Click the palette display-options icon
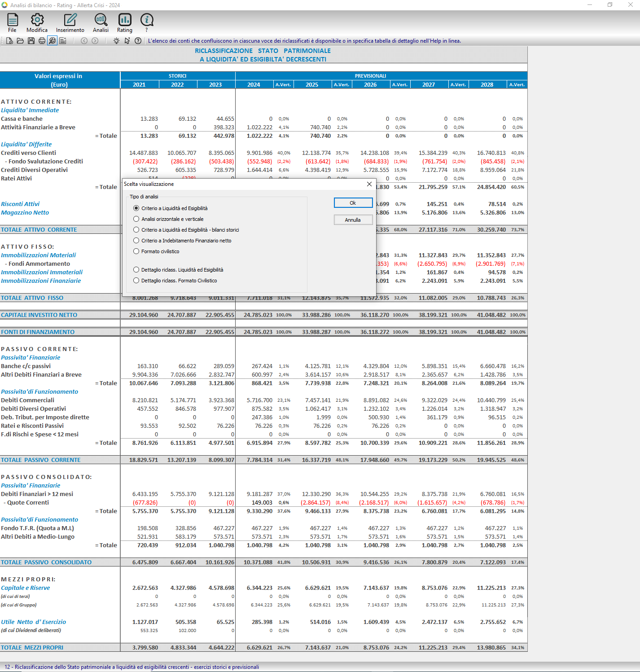Viewport: 640px width, 672px height. tap(53, 41)
